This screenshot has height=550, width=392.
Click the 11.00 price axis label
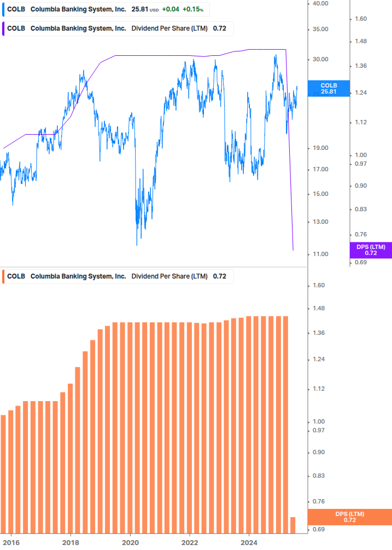click(x=320, y=254)
